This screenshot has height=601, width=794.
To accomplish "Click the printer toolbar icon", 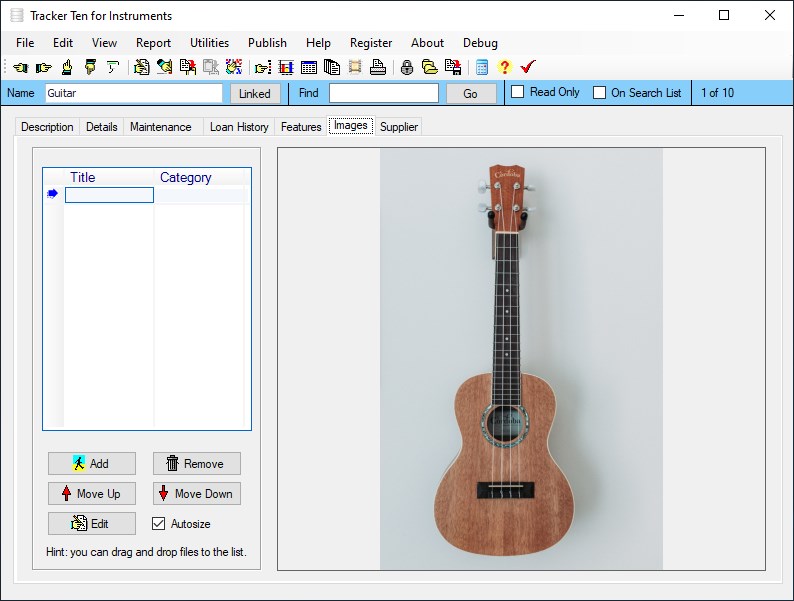I will point(378,67).
